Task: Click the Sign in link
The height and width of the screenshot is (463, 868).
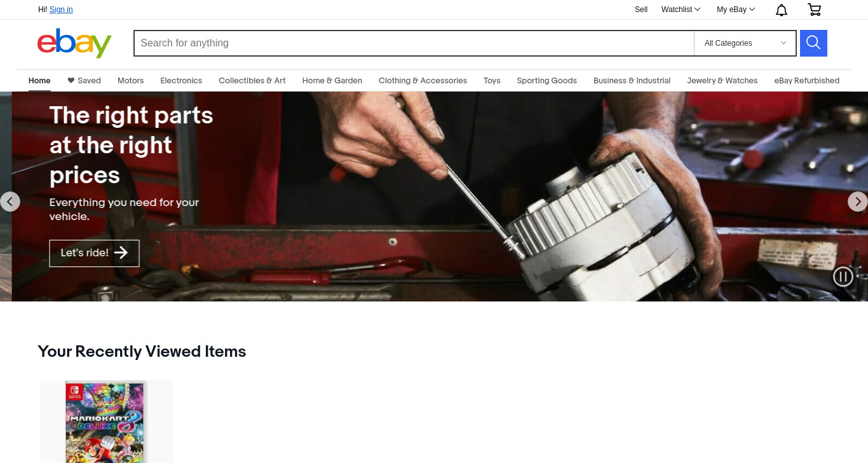Action: [x=61, y=10]
